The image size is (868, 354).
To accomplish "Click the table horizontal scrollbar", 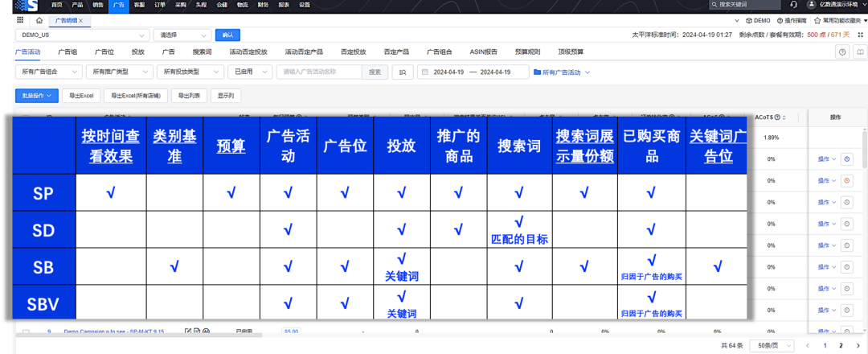I will [x=138, y=335].
